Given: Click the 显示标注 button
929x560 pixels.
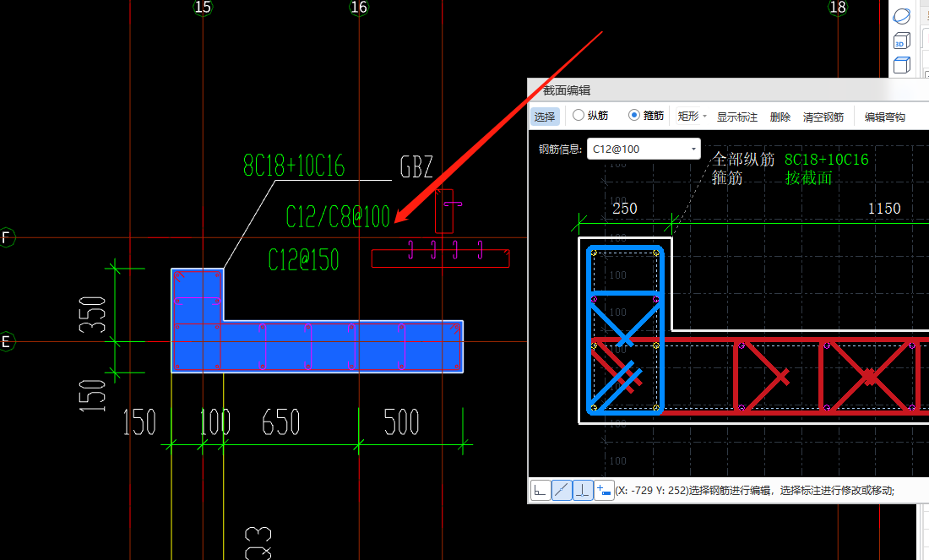Looking at the screenshot, I should click(x=737, y=117).
